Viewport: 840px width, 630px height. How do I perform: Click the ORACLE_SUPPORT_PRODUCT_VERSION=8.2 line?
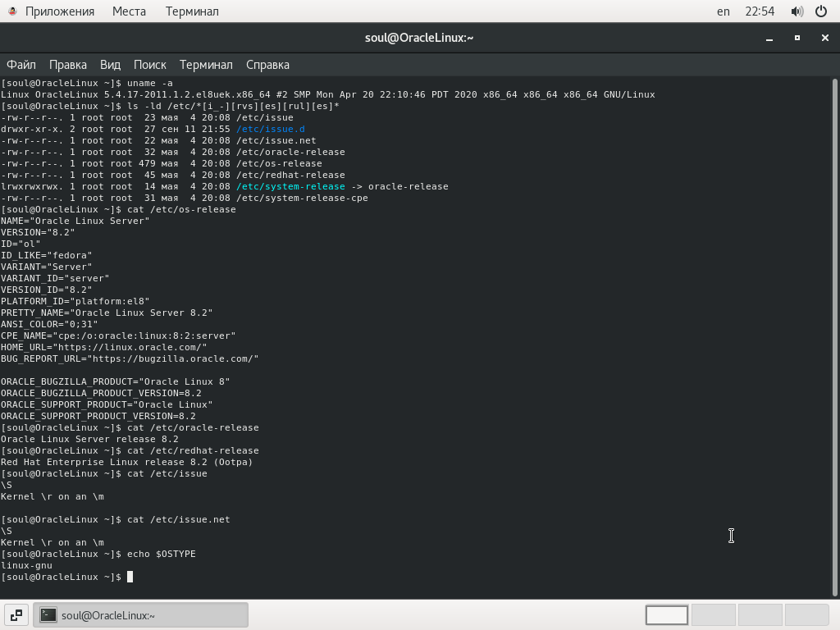coord(98,416)
